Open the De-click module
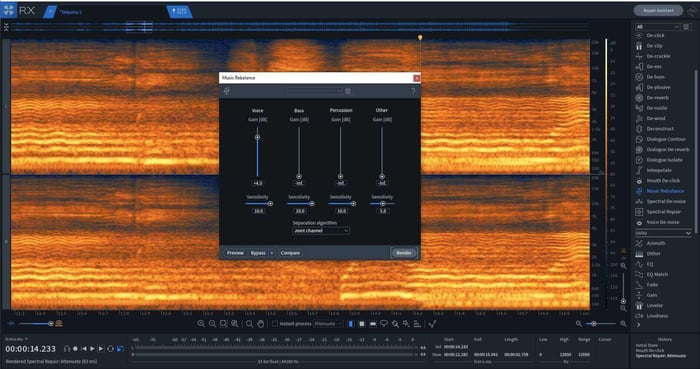Image resolution: width=700 pixels, height=369 pixels. coord(655,35)
